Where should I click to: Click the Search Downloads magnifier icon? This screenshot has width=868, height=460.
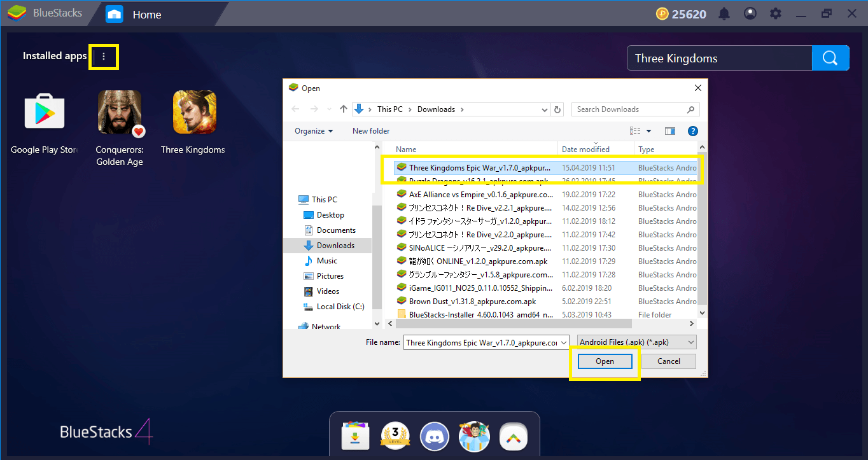coord(691,109)
